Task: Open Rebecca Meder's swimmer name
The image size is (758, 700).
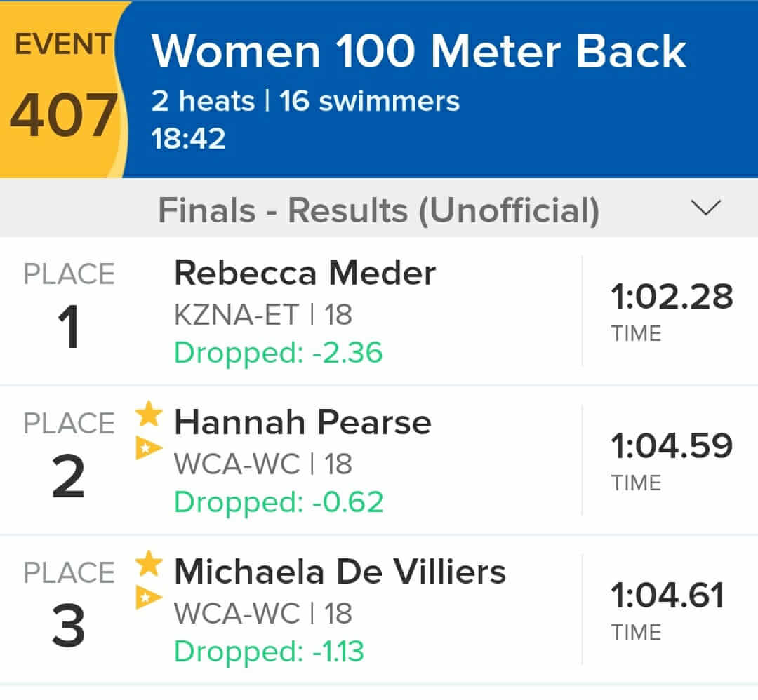Action: (x=305, y=273)
